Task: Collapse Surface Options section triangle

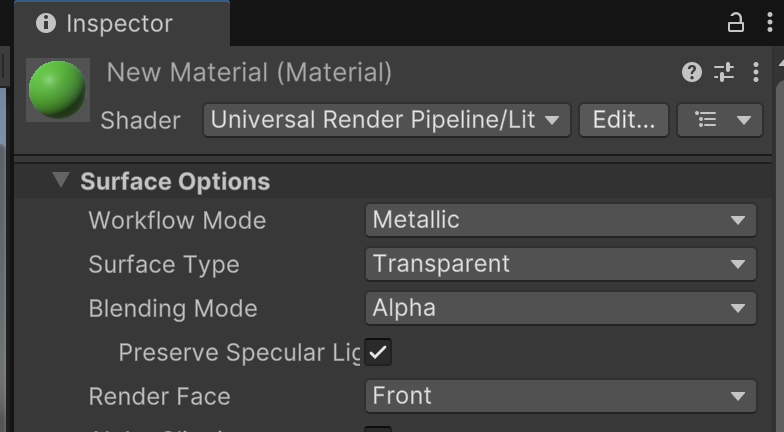Action: 61,180
